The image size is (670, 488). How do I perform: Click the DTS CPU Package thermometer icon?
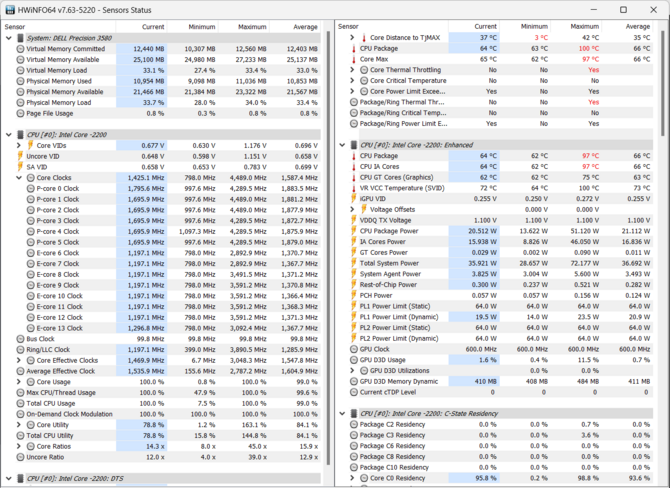pos(354,48)
